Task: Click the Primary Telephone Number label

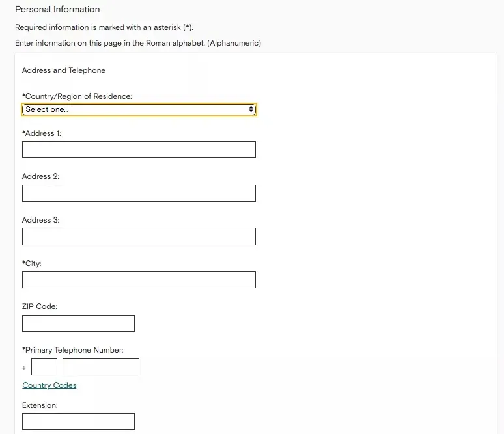Action: click(72, 350)
